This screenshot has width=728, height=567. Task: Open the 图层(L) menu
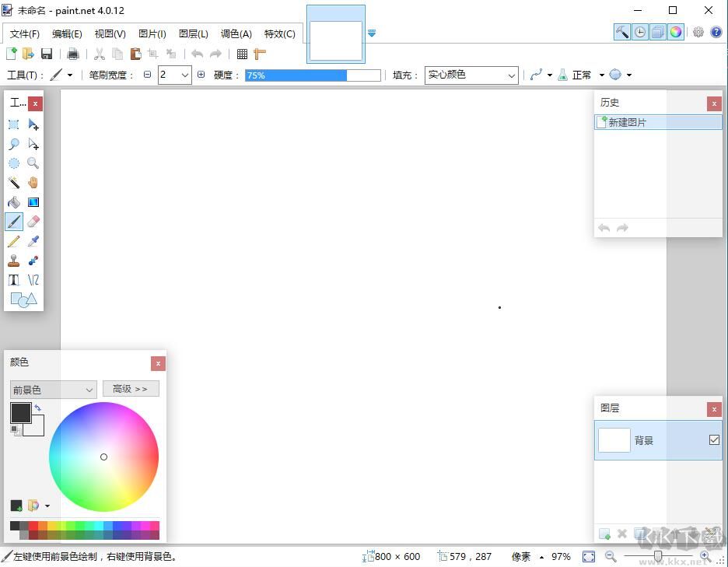coord(194,33)
